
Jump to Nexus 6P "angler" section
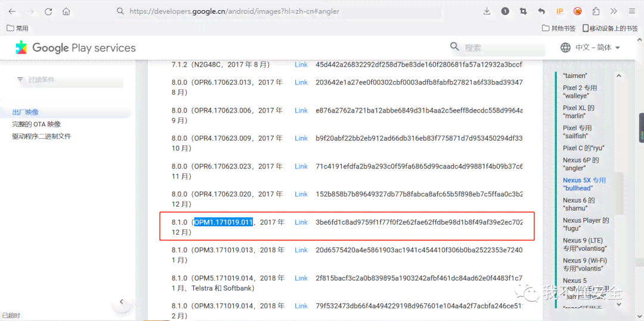click(581, 164)
